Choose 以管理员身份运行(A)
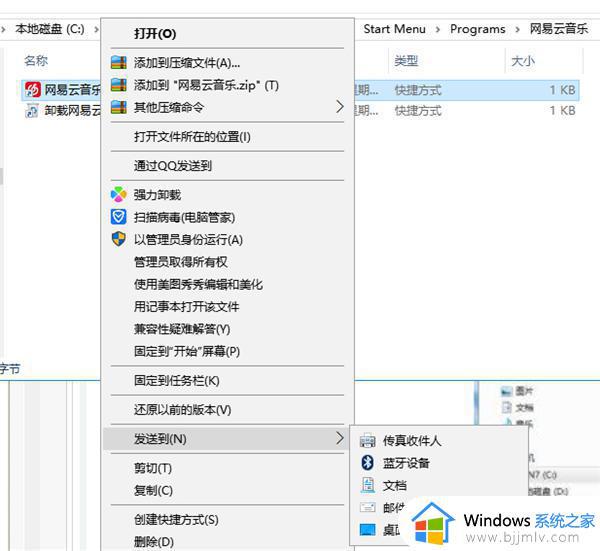 click(x=188, y=240)
